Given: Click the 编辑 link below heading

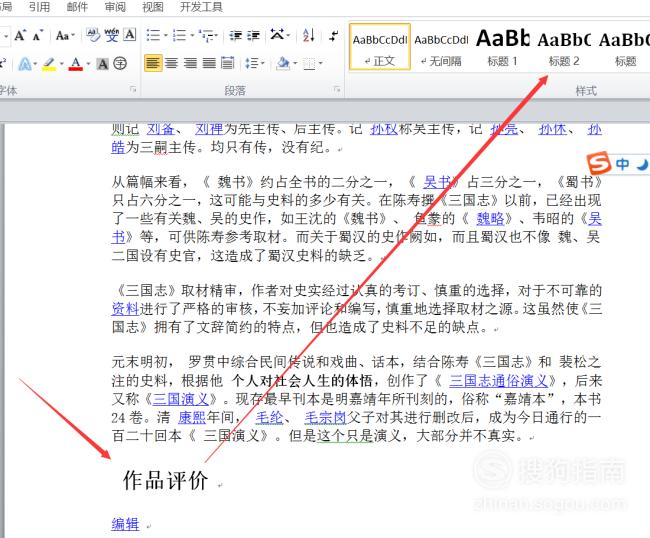Looking at the screenshot, I should [125, 524].
